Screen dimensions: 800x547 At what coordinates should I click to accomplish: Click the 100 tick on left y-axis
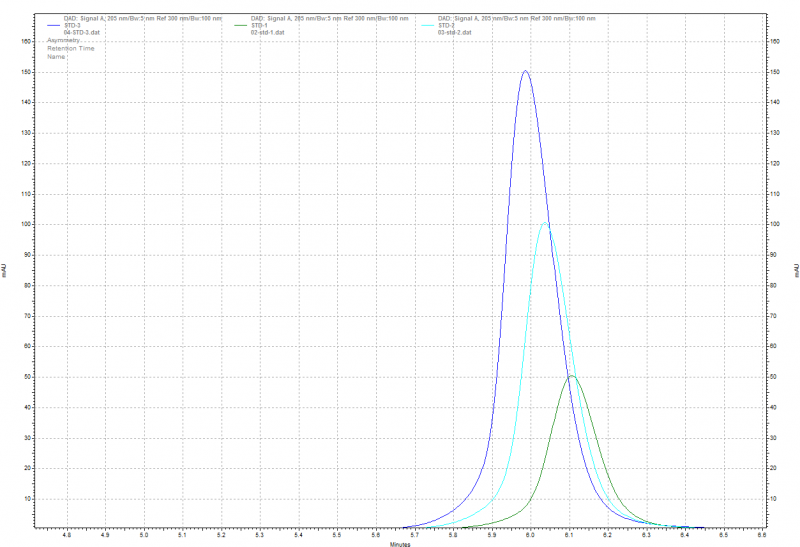click(27, 224)
